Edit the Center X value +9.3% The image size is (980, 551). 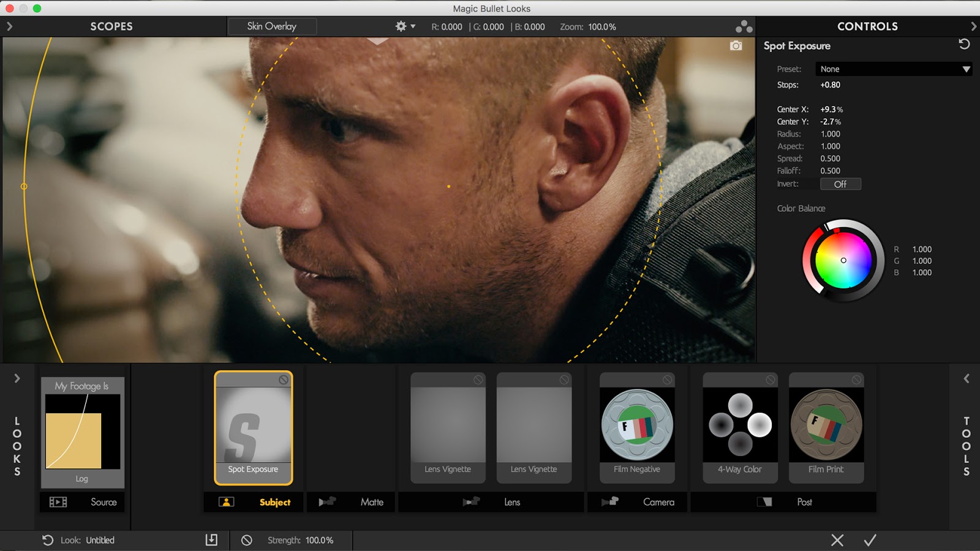[x=832, y=110]
